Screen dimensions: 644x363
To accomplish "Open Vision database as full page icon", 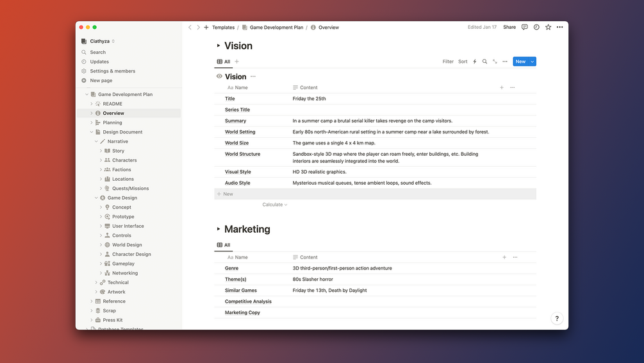I will 495,62.
